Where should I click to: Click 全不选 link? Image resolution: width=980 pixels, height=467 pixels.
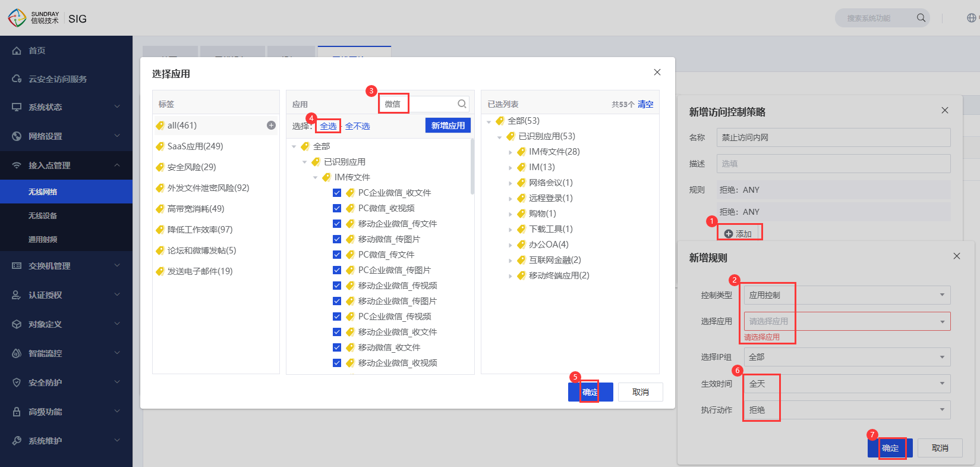pyautogui.click(x=357, y=126)
